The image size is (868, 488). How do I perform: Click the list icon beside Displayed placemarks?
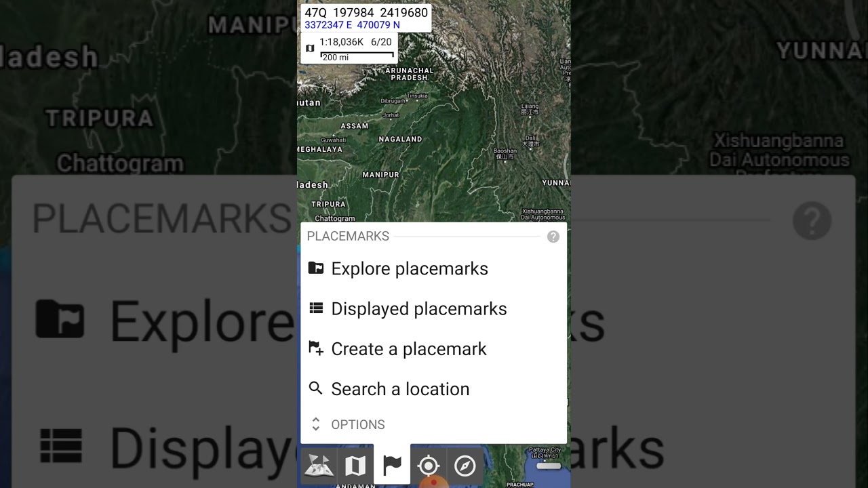click(316, 308)
